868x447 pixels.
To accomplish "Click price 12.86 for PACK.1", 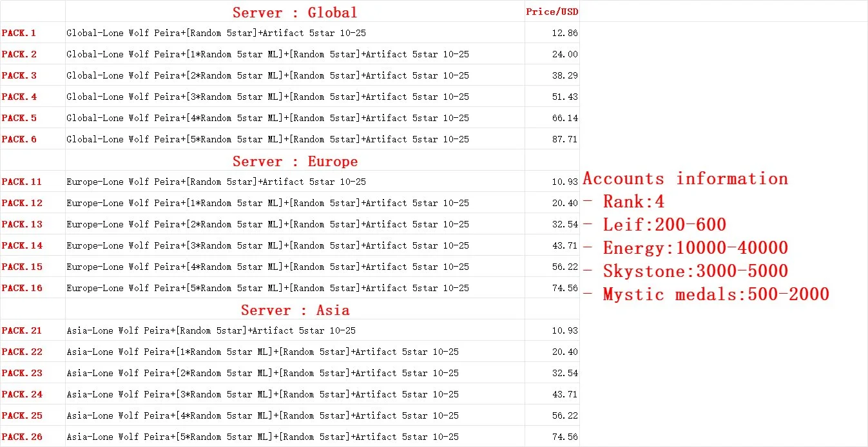I will pyautogui.click(x=552, y=33).
